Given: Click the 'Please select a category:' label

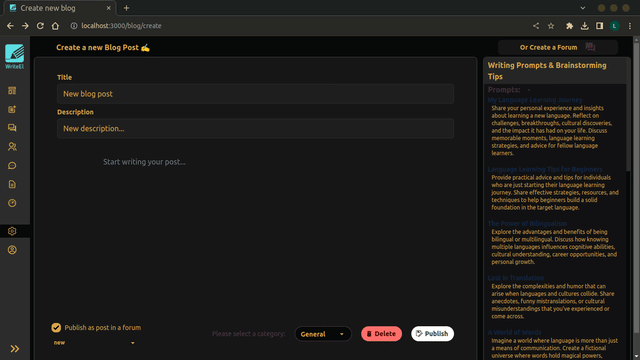Looking at the screenshot, I should 248,334.
